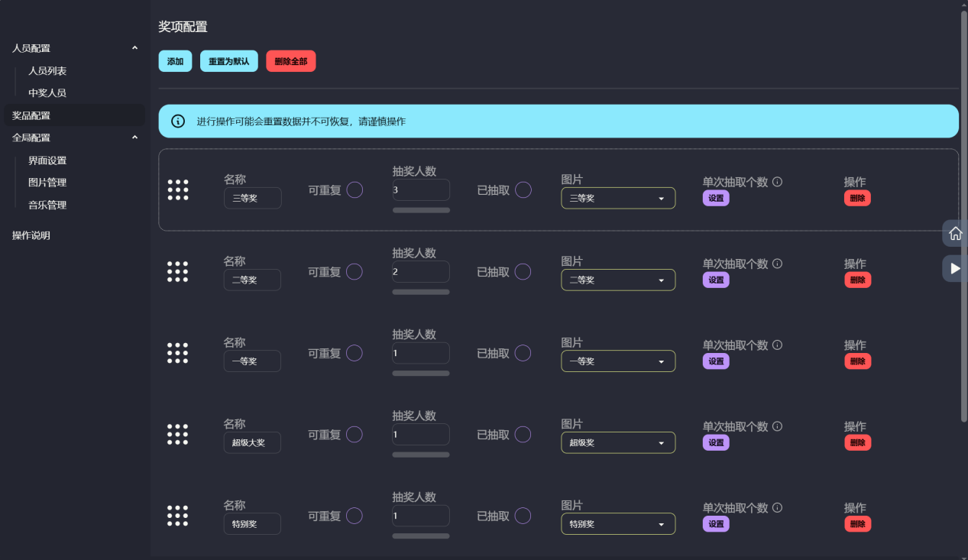This screenshot has height=560, width=968.
Task: Click drag handle icon for 一等奖 row
Action: coord(178,353)
